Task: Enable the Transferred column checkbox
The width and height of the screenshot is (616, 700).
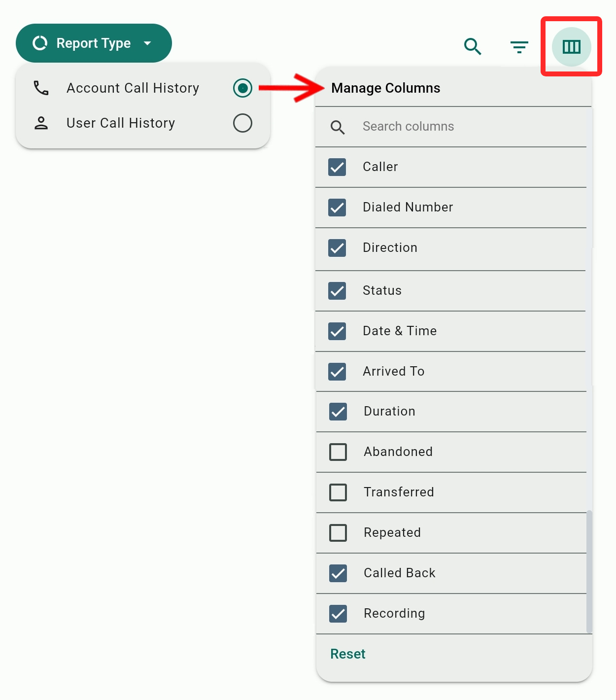Action: [x=338, y=492]
